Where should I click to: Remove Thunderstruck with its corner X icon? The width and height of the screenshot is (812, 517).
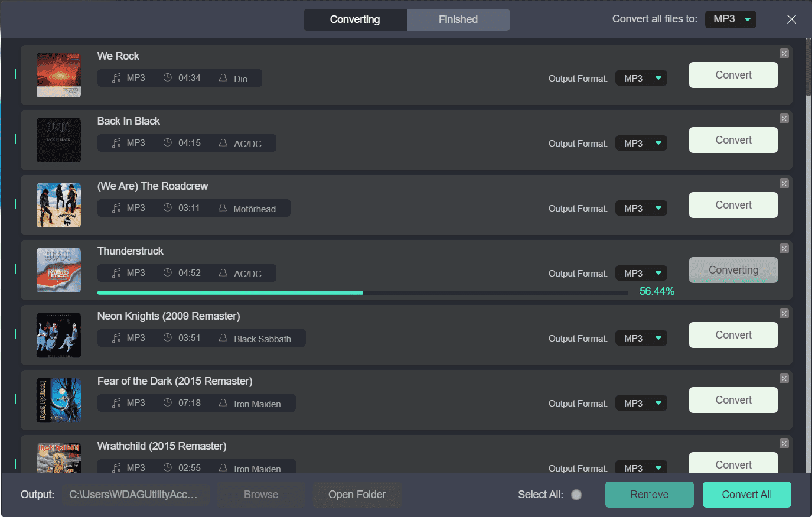pos(784,249)
